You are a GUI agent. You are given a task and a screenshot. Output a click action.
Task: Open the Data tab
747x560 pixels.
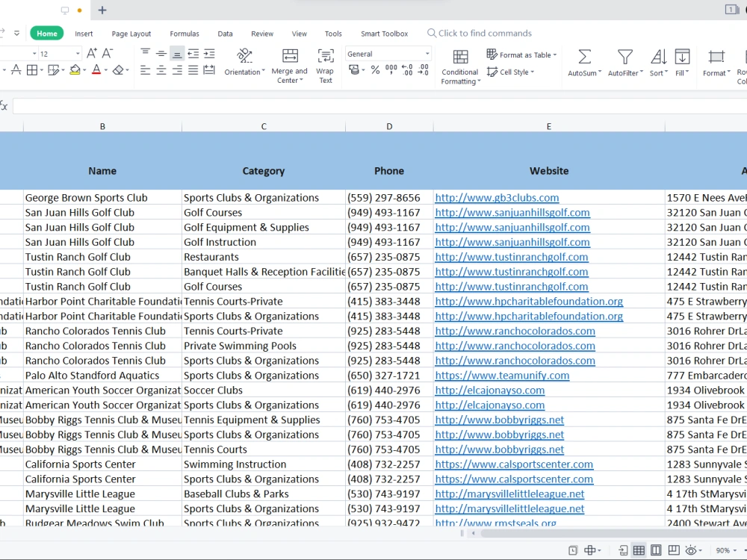225,34
